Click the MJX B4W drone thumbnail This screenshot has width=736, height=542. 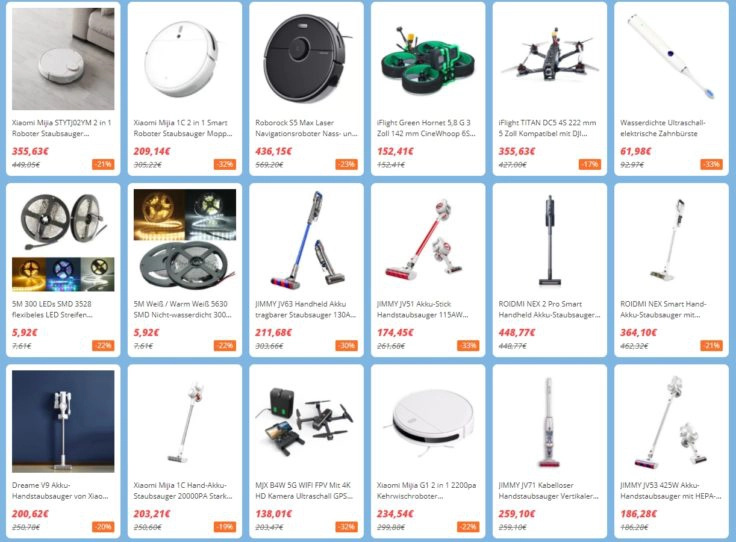(306, 421)
